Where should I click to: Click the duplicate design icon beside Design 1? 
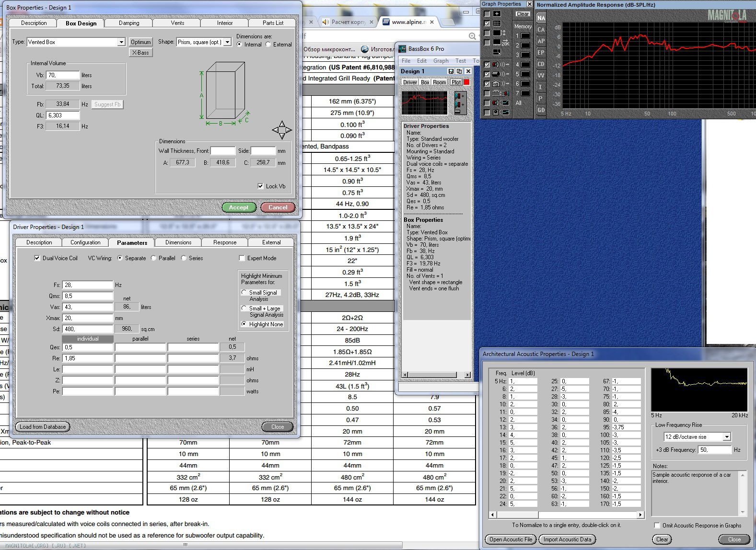[x=459, y=71]
